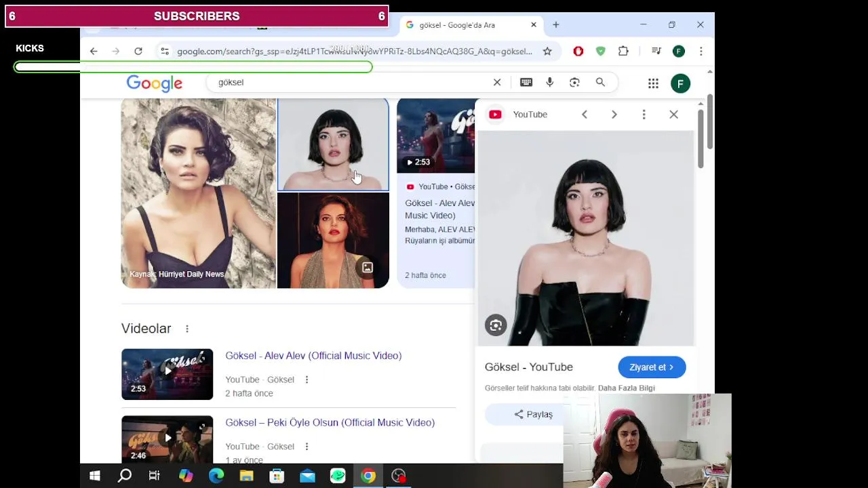This screenshot has height=488, width=868.
Task: Open Göksel – Peki Öyle Olsun video link
Action: (330, 423)
